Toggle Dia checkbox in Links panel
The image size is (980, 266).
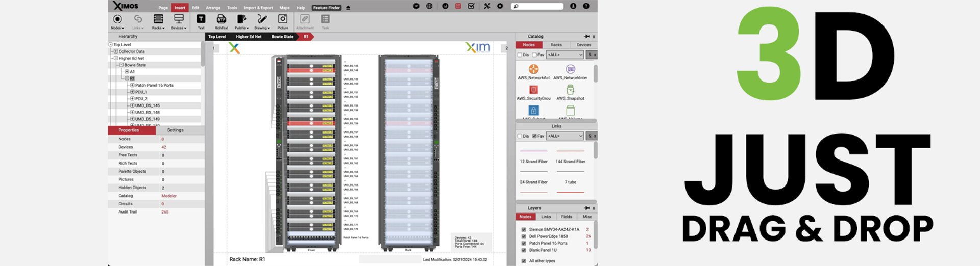click(520, 136)
